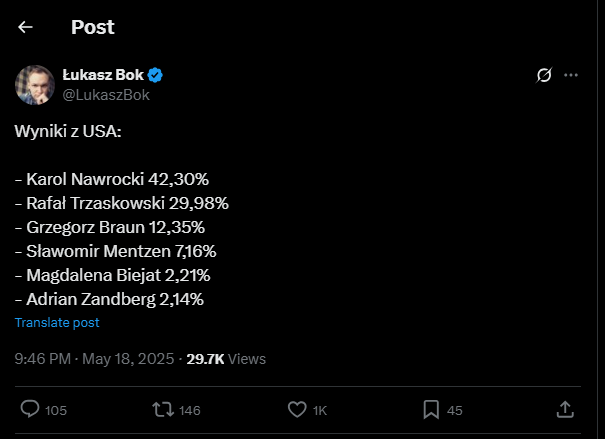The height and width of the screenshot is (439, 605).
Task: Open Grok actions icon on the post
Action: (545, 75)
